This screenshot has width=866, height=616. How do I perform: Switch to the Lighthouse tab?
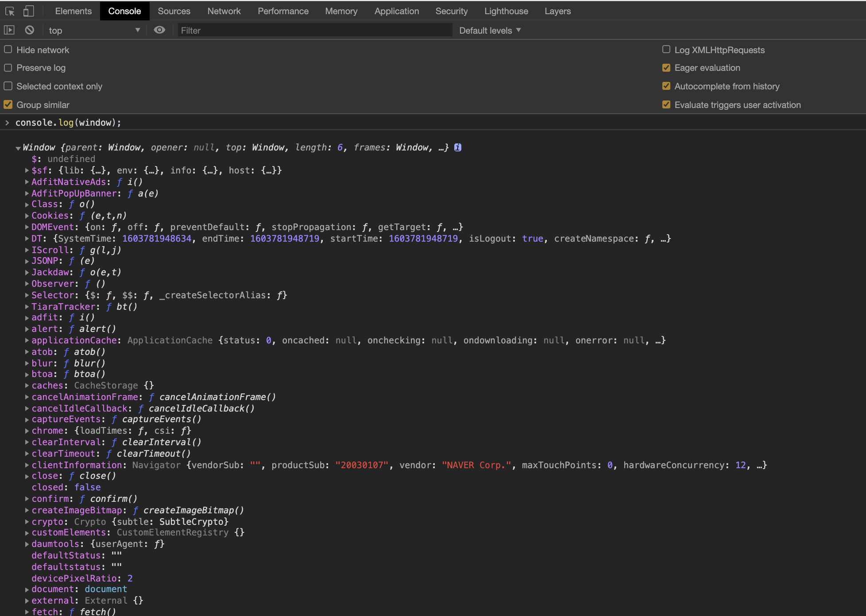pos(506,11)
